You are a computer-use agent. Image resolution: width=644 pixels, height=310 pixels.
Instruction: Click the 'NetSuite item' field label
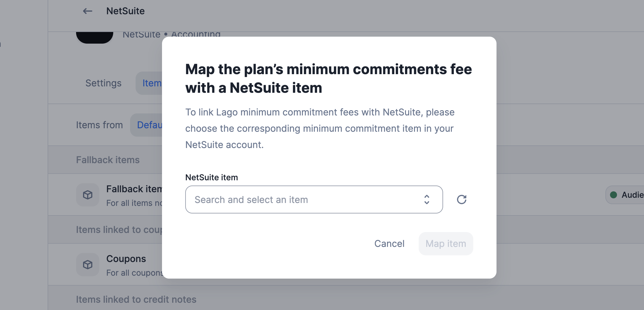coord(212,177)
